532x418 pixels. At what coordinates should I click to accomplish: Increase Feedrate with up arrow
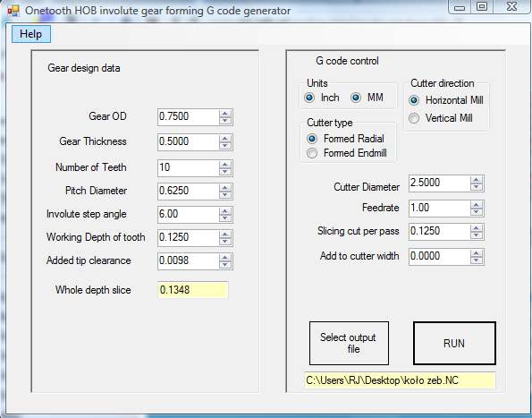(477, 205)
